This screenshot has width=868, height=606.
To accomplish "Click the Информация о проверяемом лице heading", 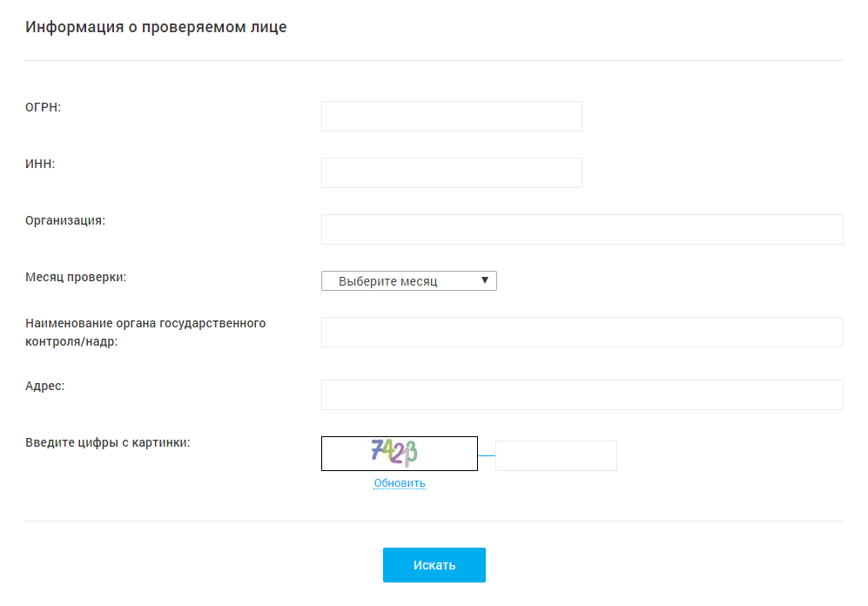I will click(x=156, y=27).
